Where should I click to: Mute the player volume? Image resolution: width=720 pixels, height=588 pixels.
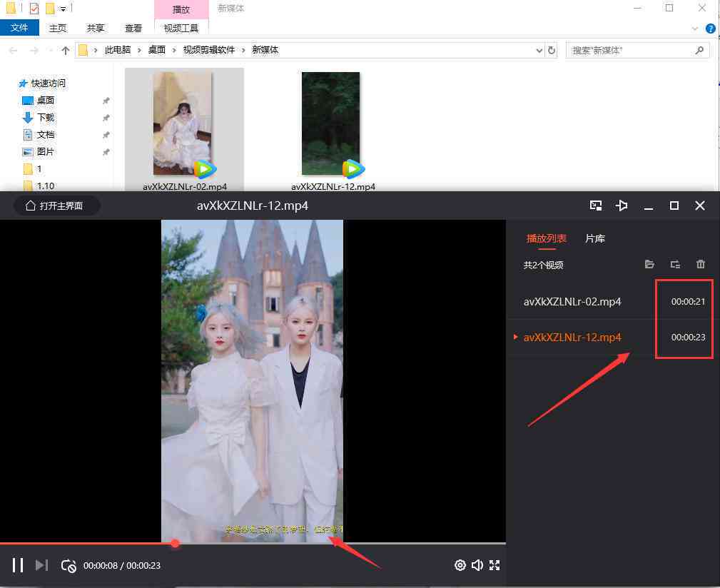[x=477, y=565]
